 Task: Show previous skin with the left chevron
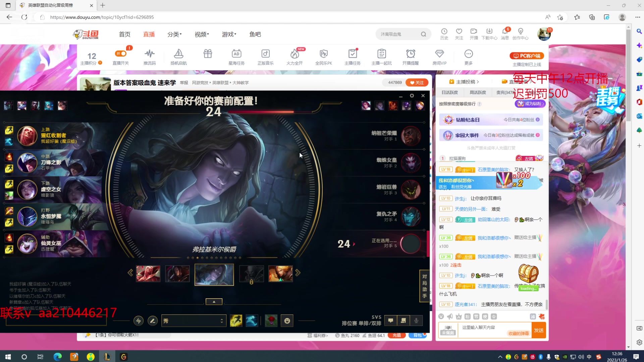(130, 273)
